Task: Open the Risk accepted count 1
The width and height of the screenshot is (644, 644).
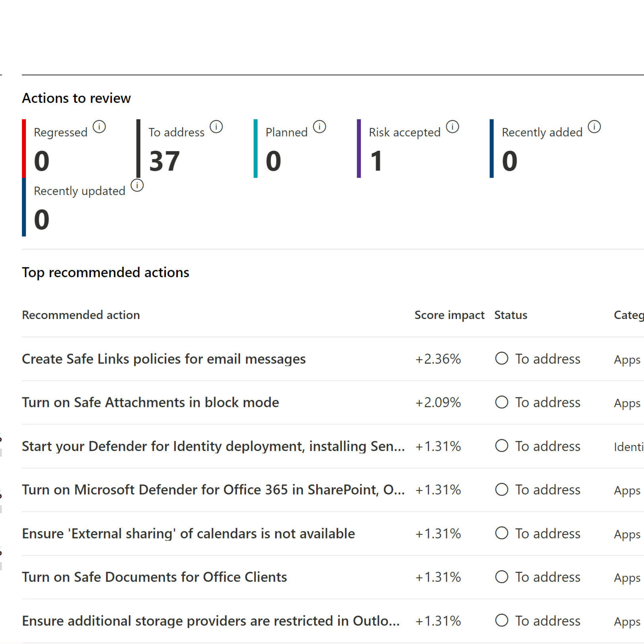Action: point(376,161)
